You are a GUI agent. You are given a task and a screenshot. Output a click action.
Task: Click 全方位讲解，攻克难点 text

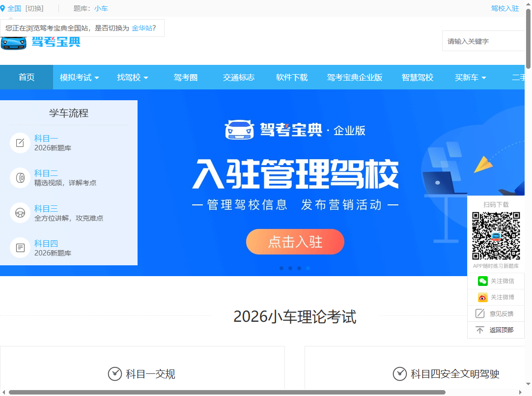(x=69, y=218)
